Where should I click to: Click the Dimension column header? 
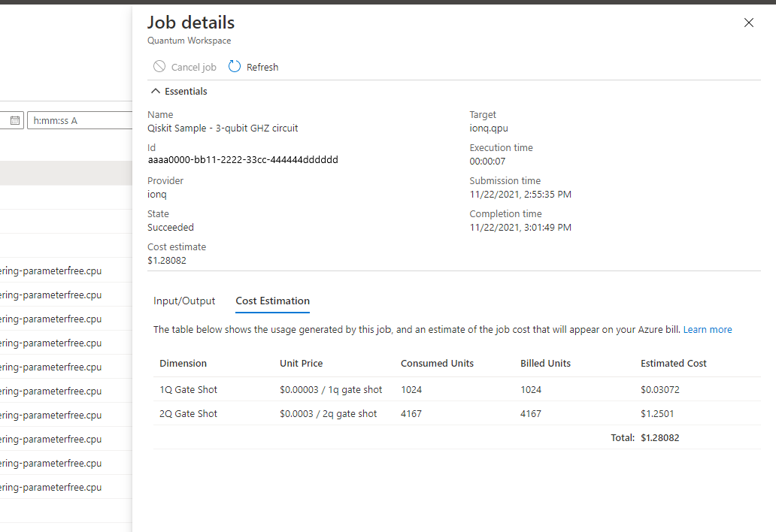click(x=183, y=363)
